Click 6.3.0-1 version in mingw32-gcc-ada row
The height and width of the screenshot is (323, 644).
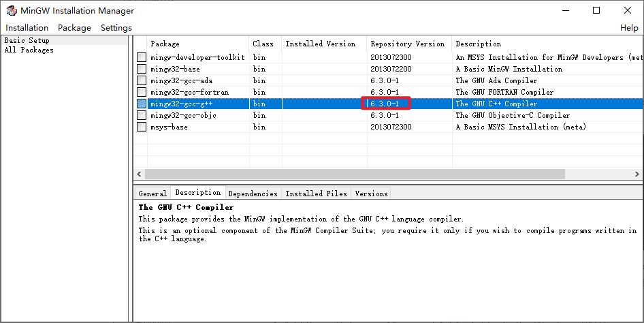[385, 80]
